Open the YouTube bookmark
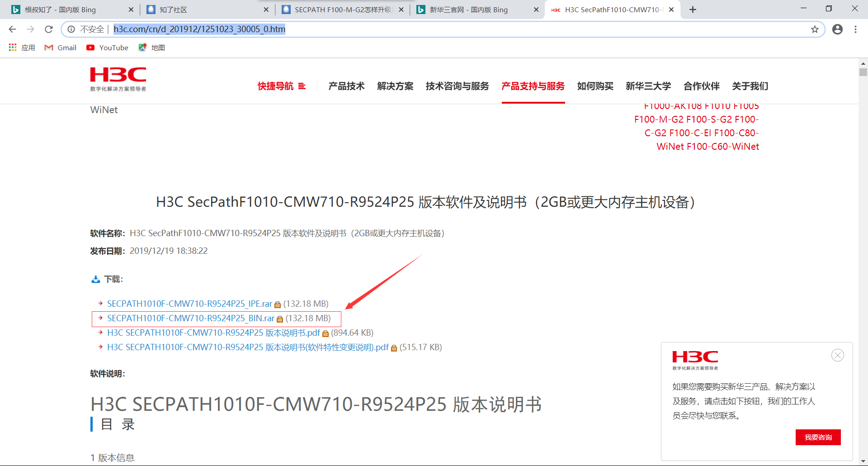Viewport: 868px width, 466px height. pos(107,48)
